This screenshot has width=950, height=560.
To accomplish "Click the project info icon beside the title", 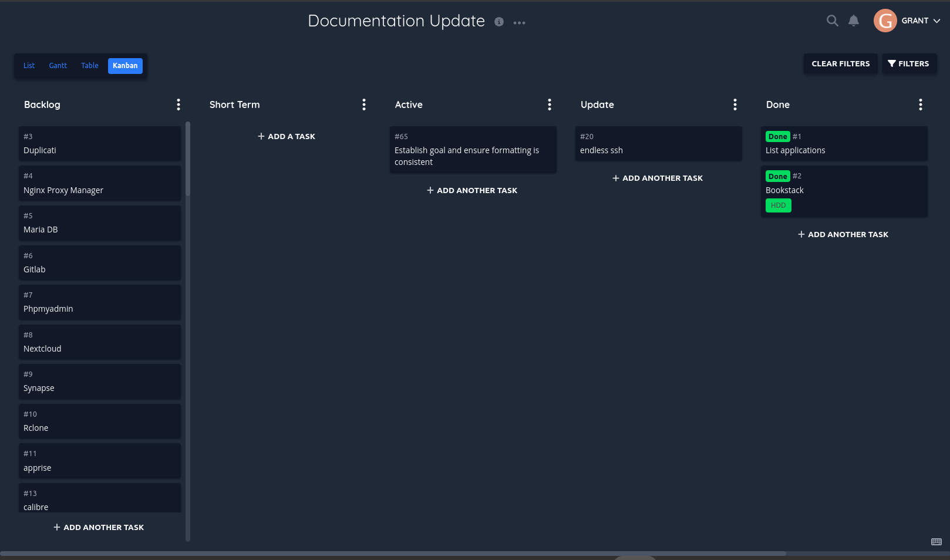I will pyautogui.click(x=499, y=22).
